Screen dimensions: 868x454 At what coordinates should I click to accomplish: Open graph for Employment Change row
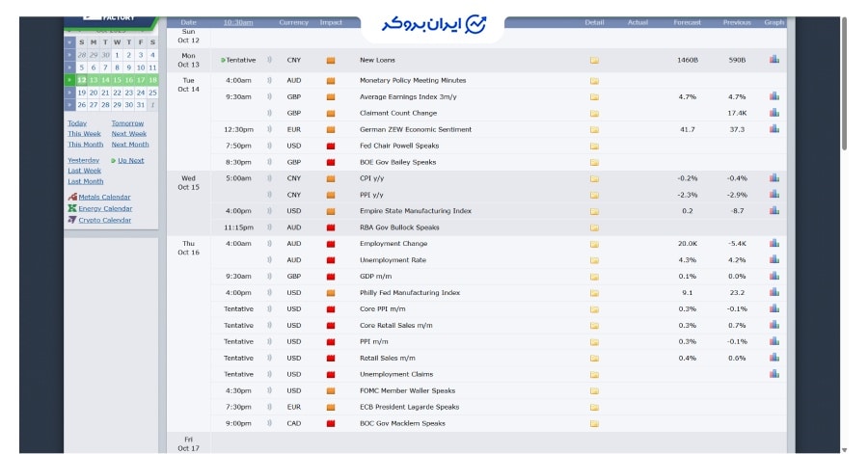773,243
